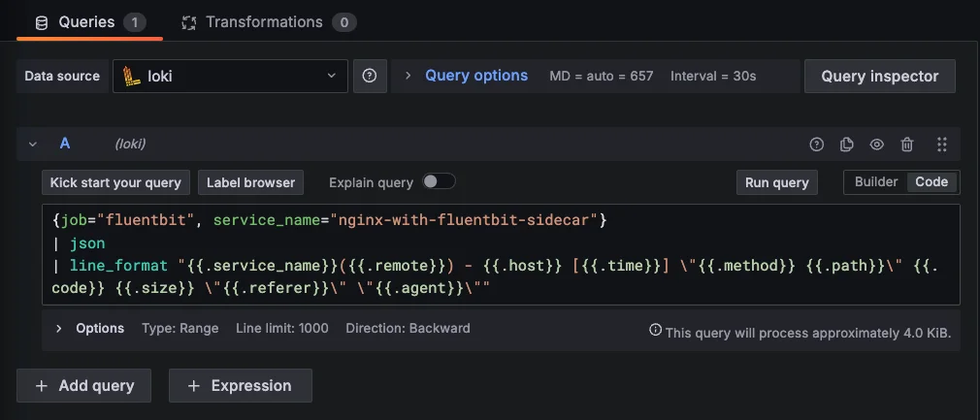Click the info icon beside query size notice
Image resolution: width=980 pixels, height=420 pixels.
(656, 332)
